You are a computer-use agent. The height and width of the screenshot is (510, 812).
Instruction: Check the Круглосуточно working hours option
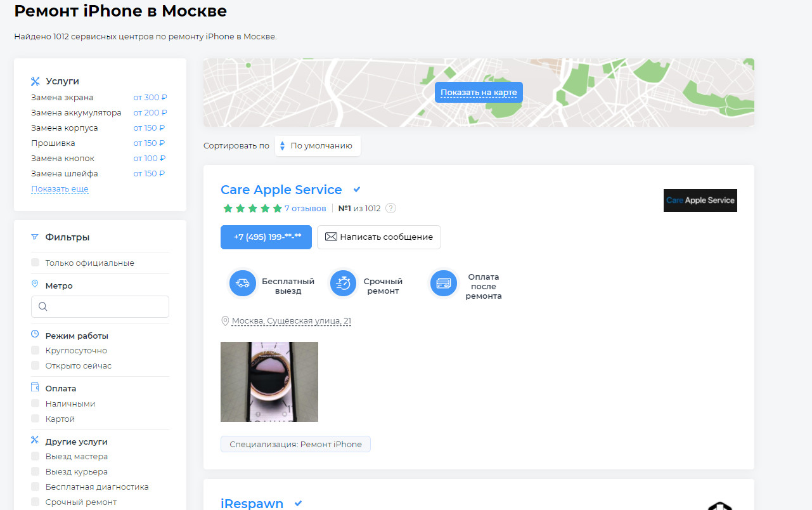pos(35,350)
